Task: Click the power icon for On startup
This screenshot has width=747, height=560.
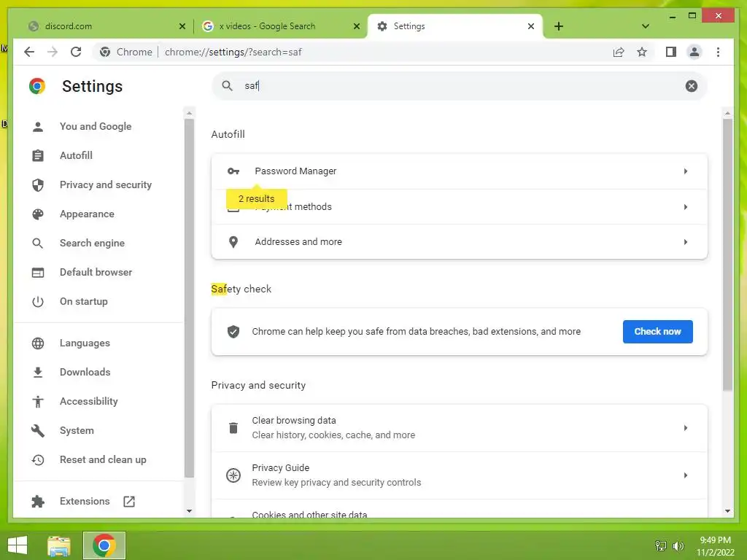Action: [38, 301]
